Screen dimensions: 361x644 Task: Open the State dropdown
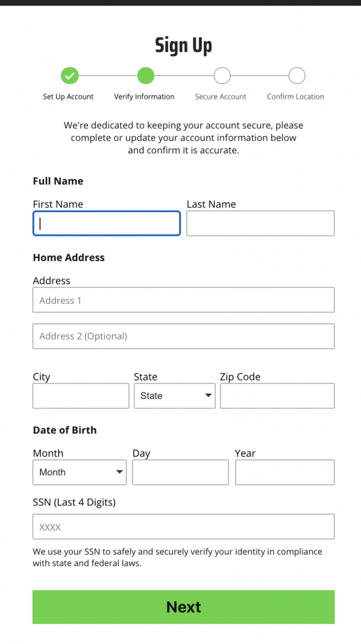click(175, 396)
